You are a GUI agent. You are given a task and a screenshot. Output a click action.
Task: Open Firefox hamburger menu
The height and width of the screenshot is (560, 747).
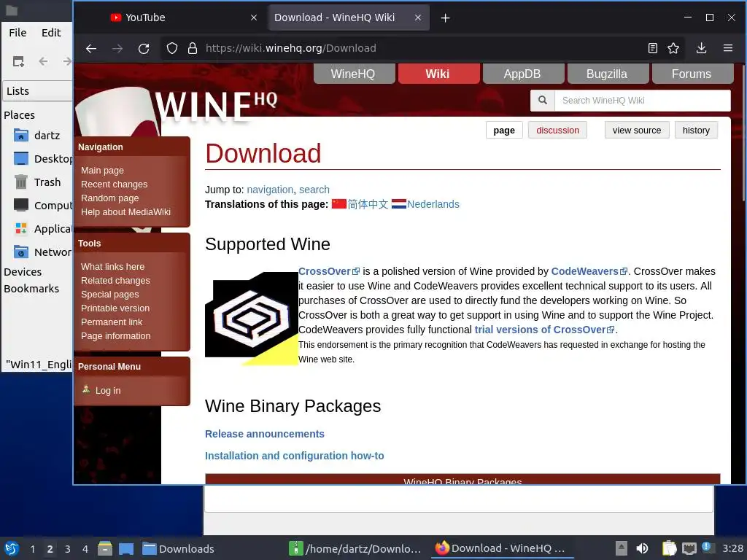[x=728, y=48]
